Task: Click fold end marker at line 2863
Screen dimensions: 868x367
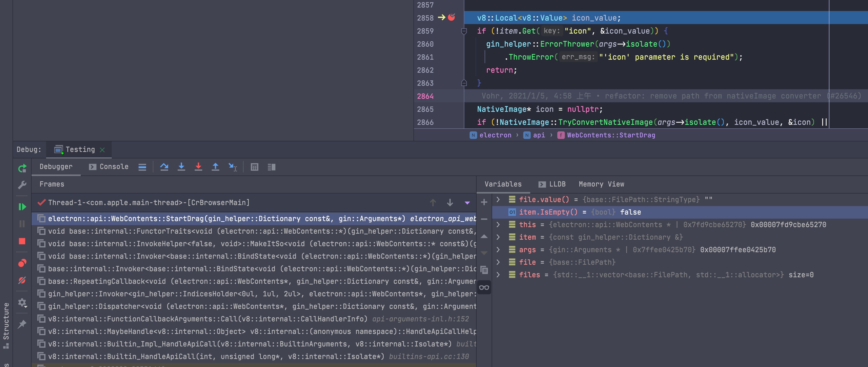Action: click(464, 83)
